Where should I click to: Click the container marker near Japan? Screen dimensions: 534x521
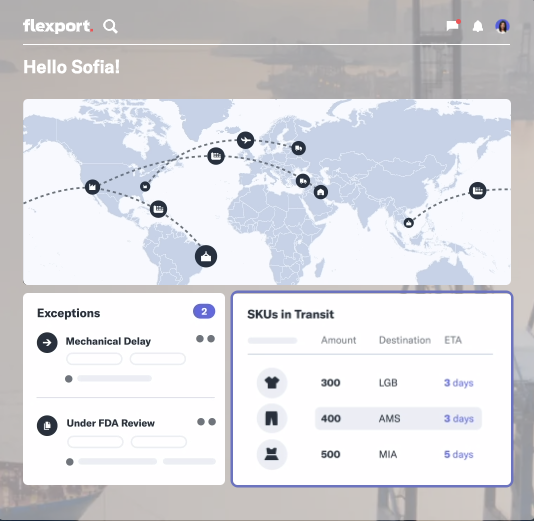(x=477, y=190)
